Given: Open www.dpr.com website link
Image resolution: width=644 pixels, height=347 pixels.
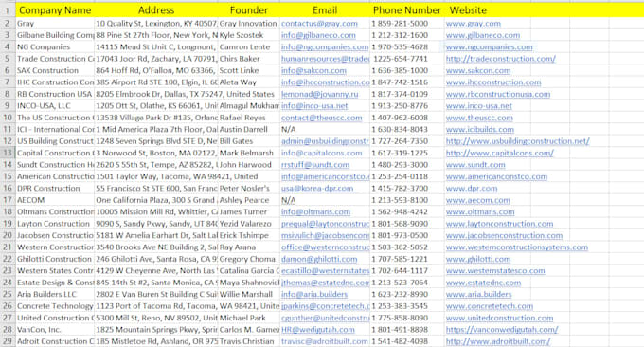Looking at the screenshot, I should click(472, 189).
